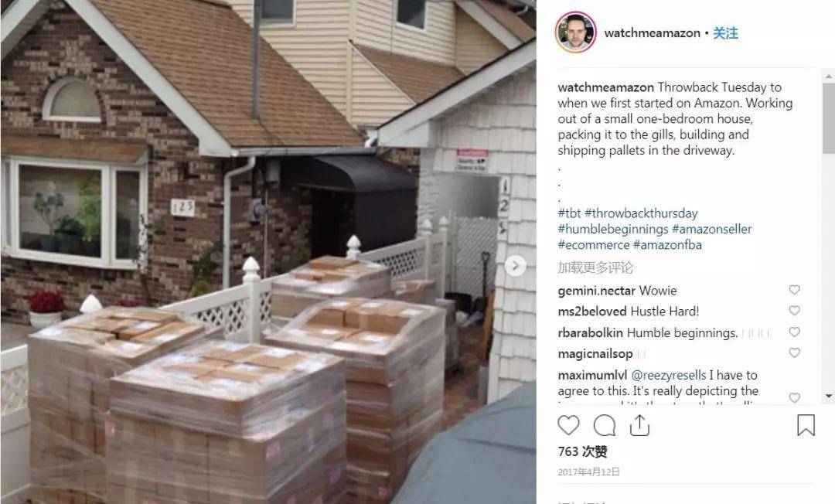Click scrollbar down arrow in comments

pos(828,396)
